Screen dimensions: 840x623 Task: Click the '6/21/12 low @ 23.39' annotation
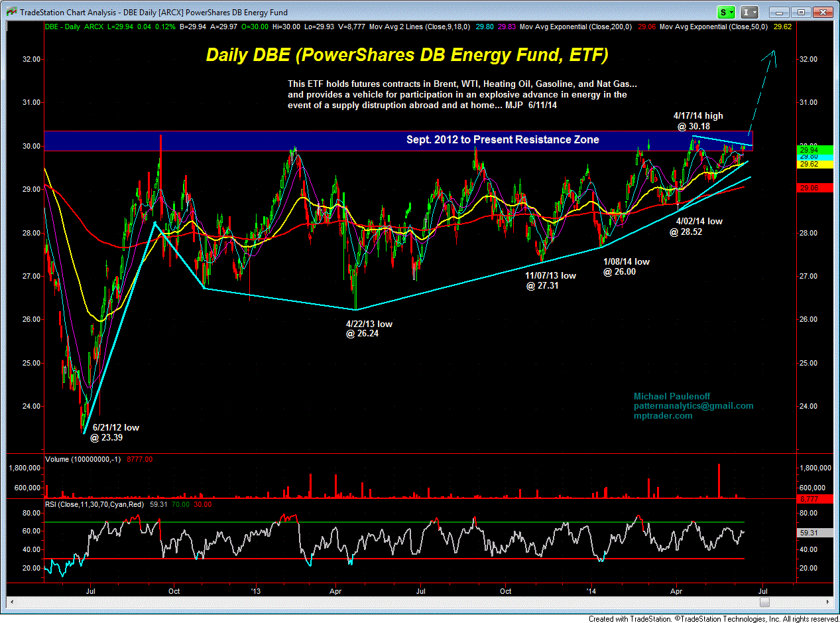point(114,433)
